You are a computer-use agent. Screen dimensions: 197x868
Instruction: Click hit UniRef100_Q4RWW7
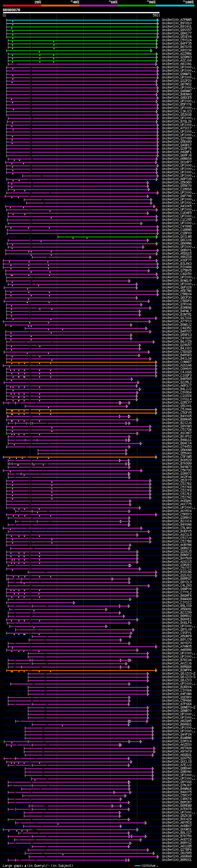click(x=177, y=91)
